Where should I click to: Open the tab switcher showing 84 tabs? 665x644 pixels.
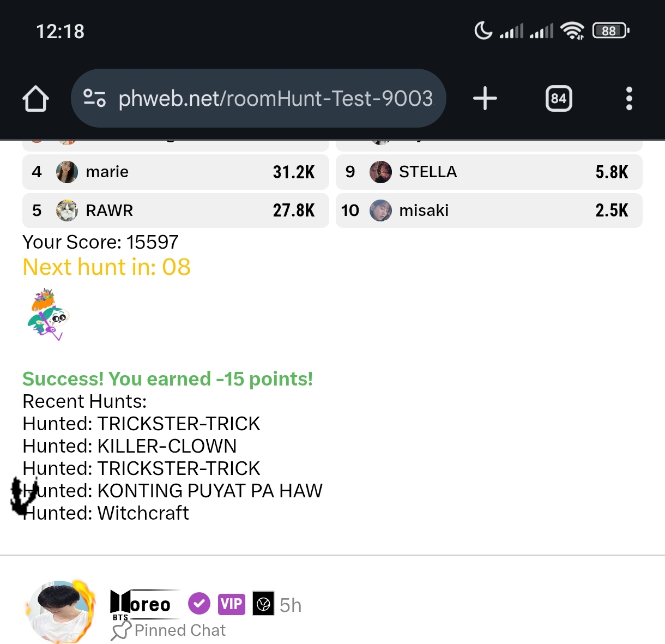click(559, 99)
